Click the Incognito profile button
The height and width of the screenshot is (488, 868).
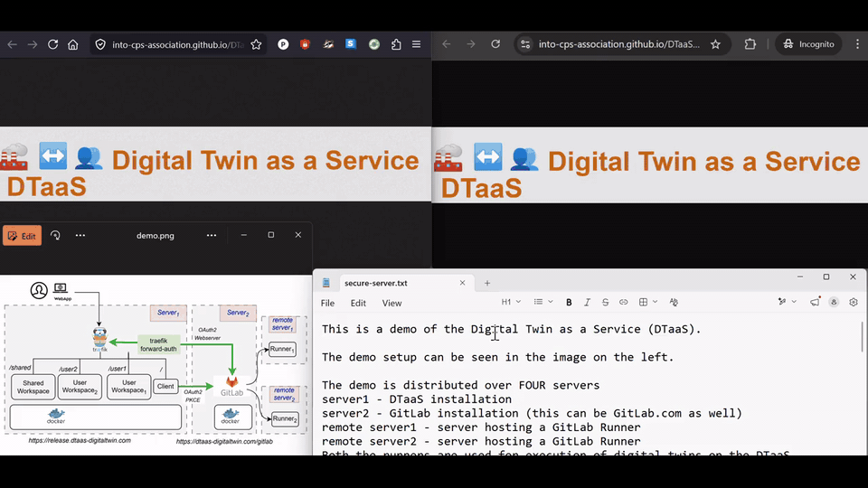(x=808, y=44)
